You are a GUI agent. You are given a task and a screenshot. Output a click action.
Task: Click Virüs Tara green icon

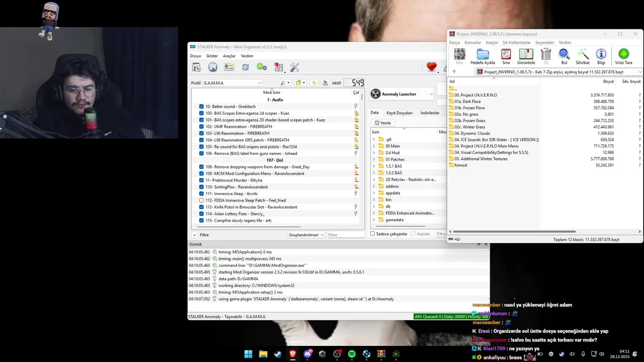(623, 56)
